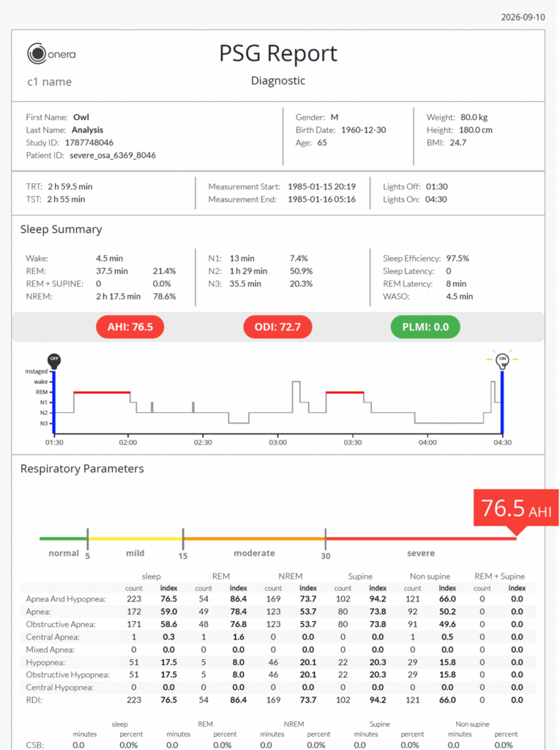Click the red AHI: 76.5 badge
The height and width of the screenshot is (750, 560).
pos(130,327)
